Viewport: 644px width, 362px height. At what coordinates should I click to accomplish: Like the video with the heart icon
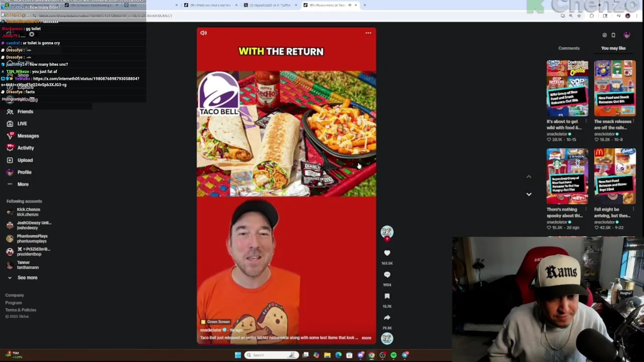pos(387,253)
